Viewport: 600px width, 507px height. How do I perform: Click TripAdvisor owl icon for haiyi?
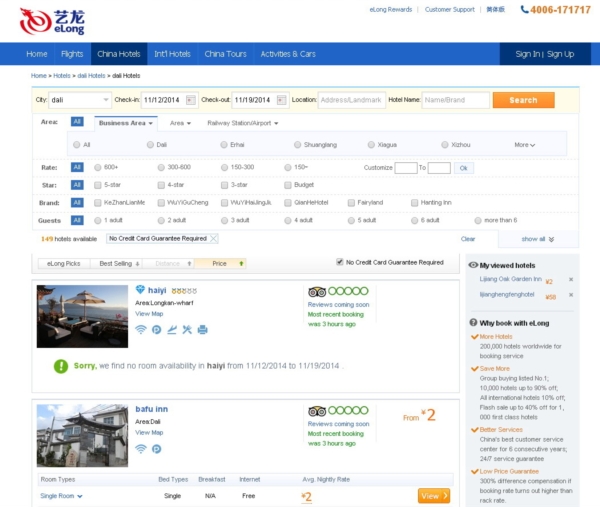[317, 292]
